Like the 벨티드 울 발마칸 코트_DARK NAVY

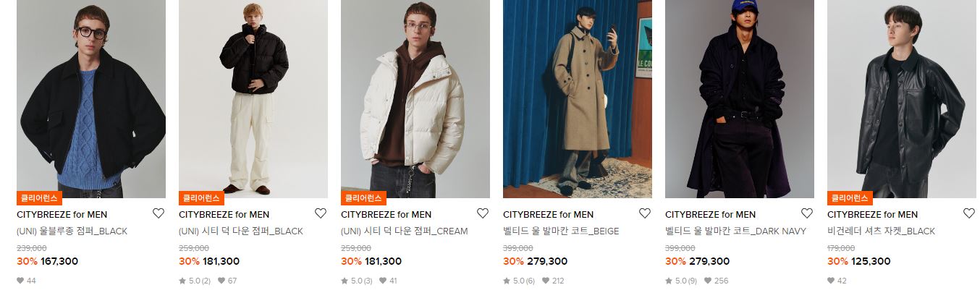point(807,213)
